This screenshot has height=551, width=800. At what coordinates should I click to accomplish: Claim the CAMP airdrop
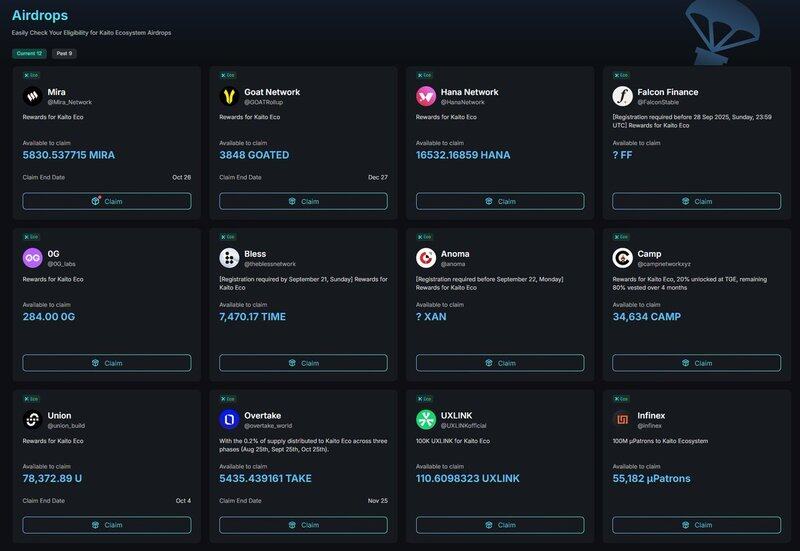click(x=696, y=363)
